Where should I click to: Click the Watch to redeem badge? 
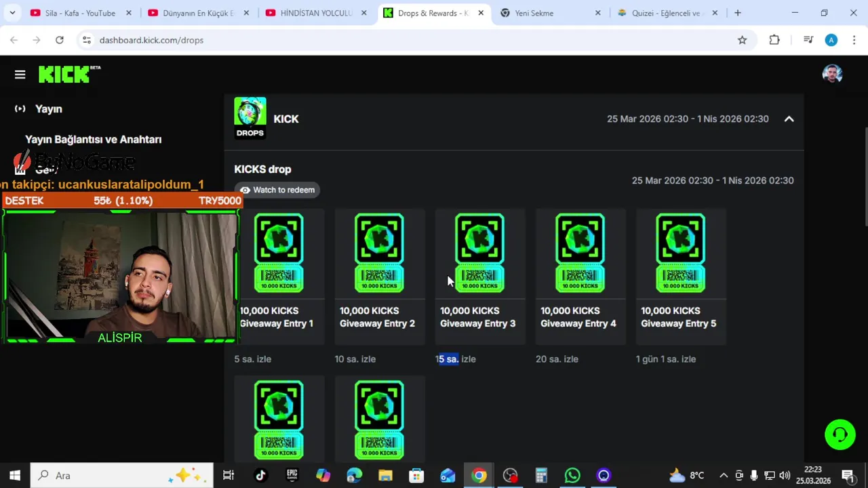click(x=277, y=190)
